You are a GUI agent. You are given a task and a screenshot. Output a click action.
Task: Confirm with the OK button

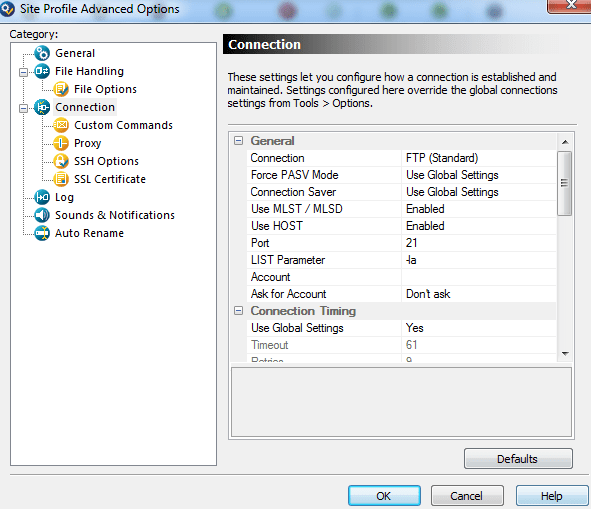coord(384,496)
